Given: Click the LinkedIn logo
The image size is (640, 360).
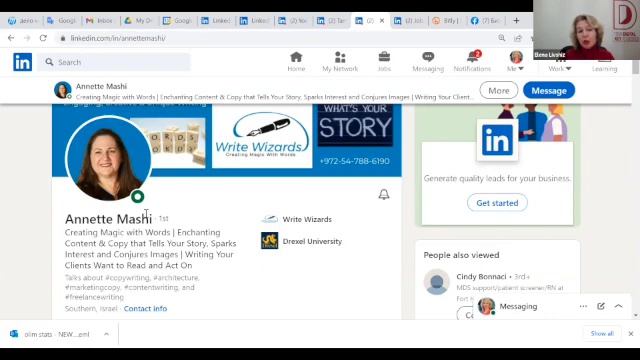Looking at the screenshot, I should click(22, 62).
